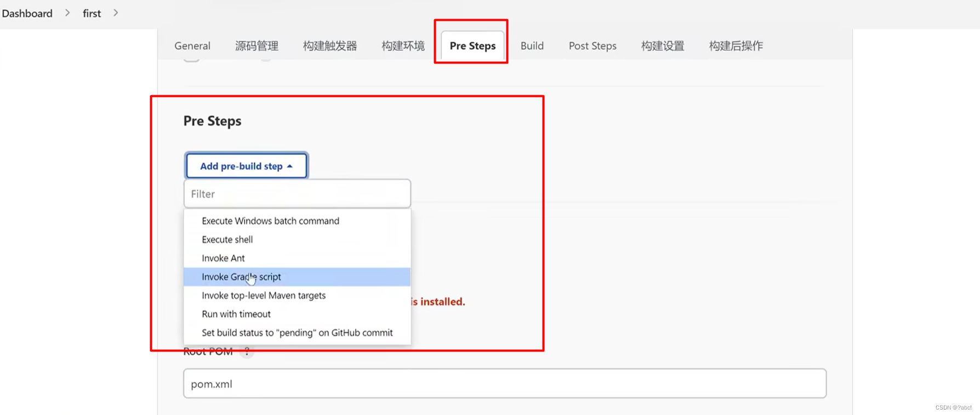Open the Post Steps tab
The height and width of the screenshot is (415, 980).
(592, 46)
